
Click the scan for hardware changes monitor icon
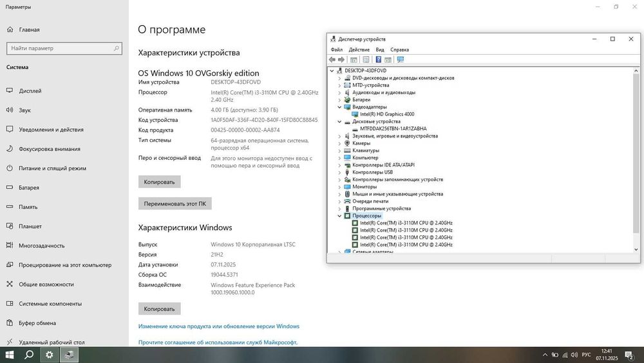coord(401,59)
